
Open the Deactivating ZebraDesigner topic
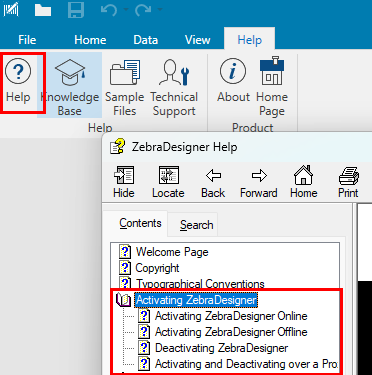tap(221, 348)
